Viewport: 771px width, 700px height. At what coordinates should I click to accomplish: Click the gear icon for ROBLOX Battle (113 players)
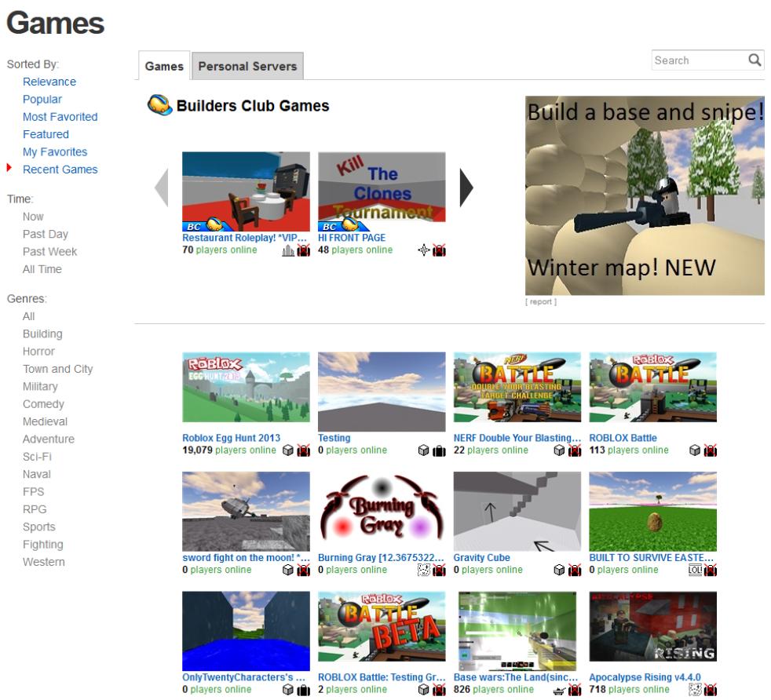click(x=710, y=450)
